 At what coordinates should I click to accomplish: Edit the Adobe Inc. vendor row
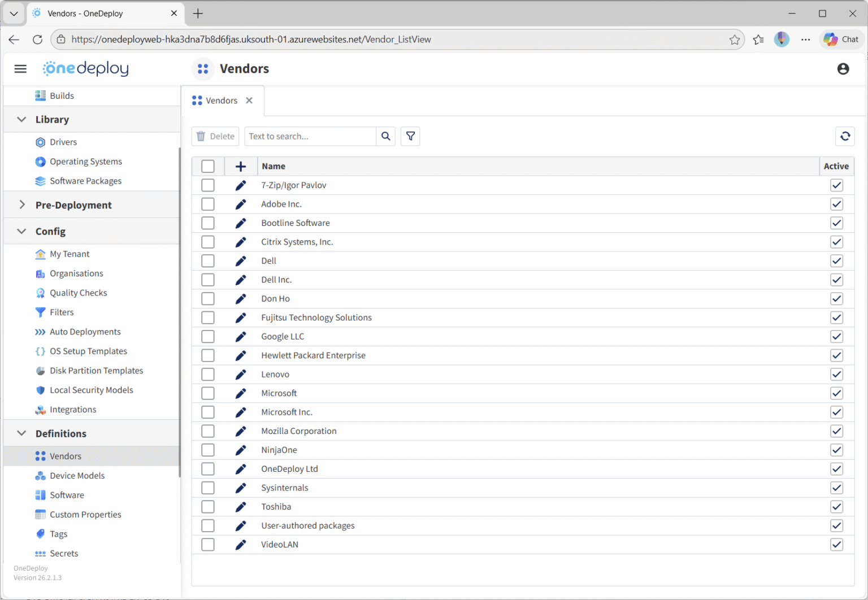click(x=241, y=204)
